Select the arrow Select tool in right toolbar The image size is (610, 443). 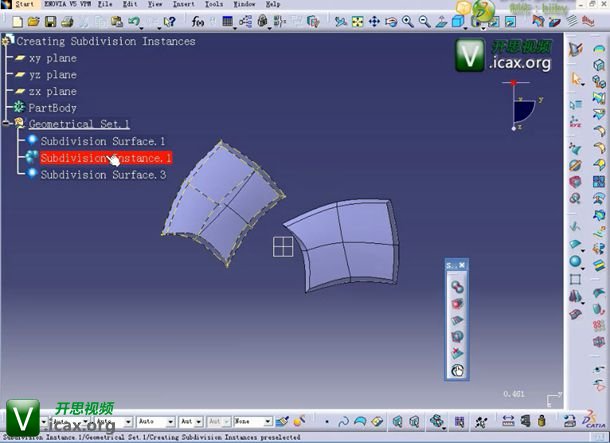pyautogui.click(x=577, y=78)
